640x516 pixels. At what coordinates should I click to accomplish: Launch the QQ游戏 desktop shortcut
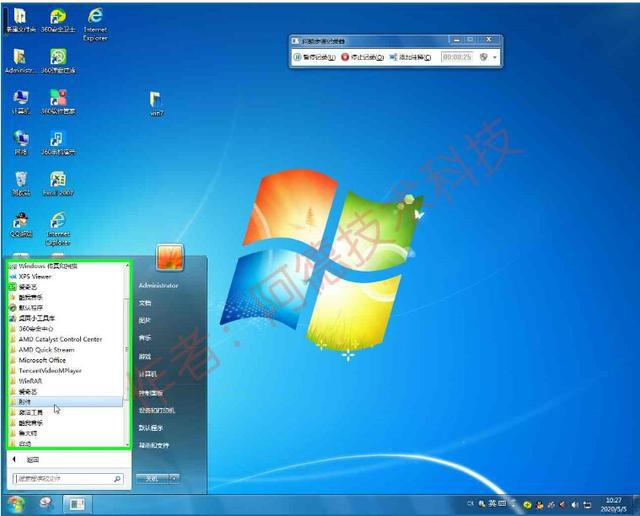click(x=21, y=225)
